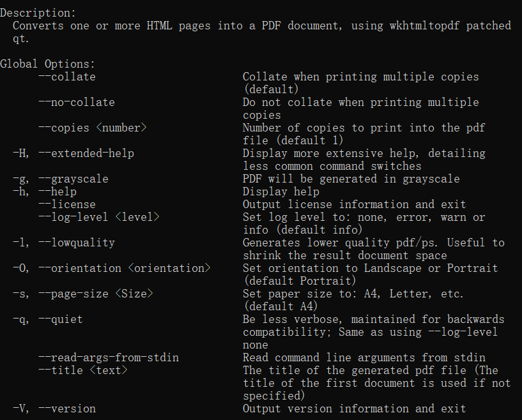Click "Read command line arguments from stdin" text

pyautogui.click(x=364, y=357)
